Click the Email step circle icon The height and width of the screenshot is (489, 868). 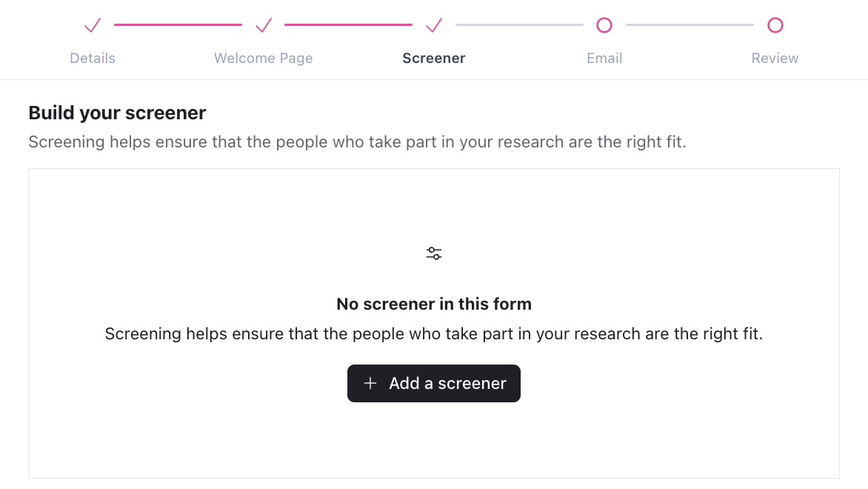[604, 26]
